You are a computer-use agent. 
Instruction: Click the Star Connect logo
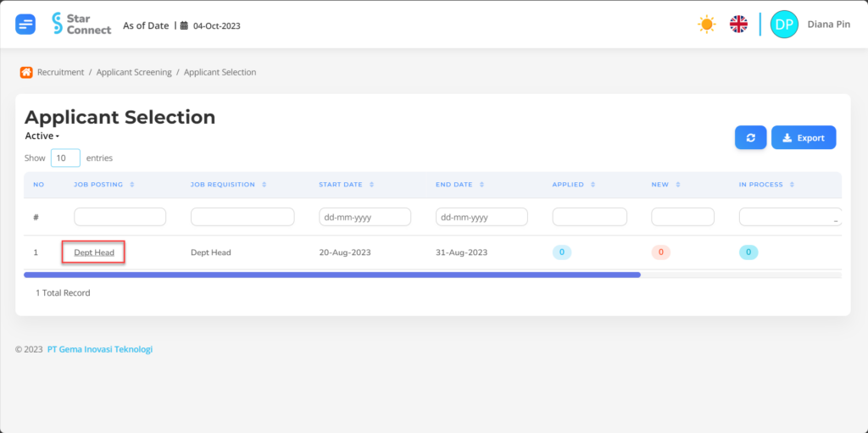coord(81,24)
